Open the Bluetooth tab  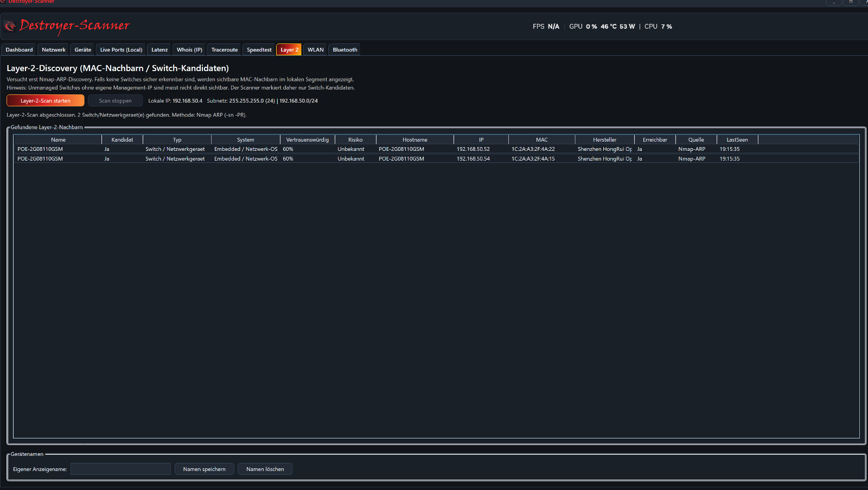coord(345,49)
